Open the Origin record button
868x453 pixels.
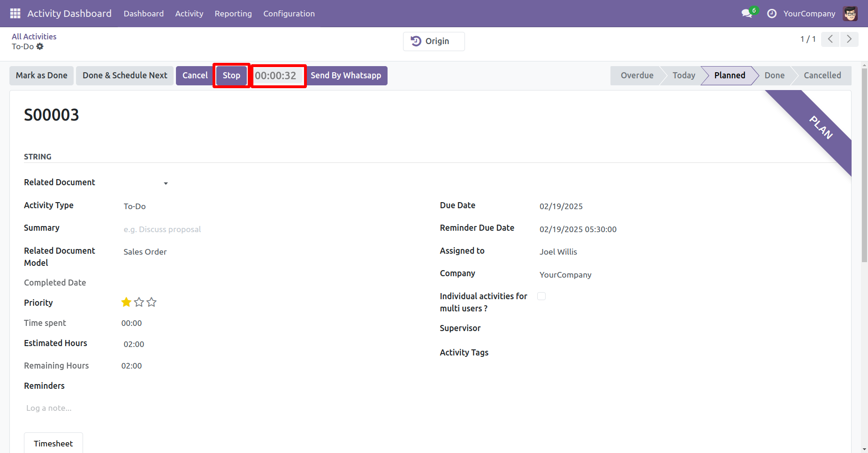coord(434,41)
